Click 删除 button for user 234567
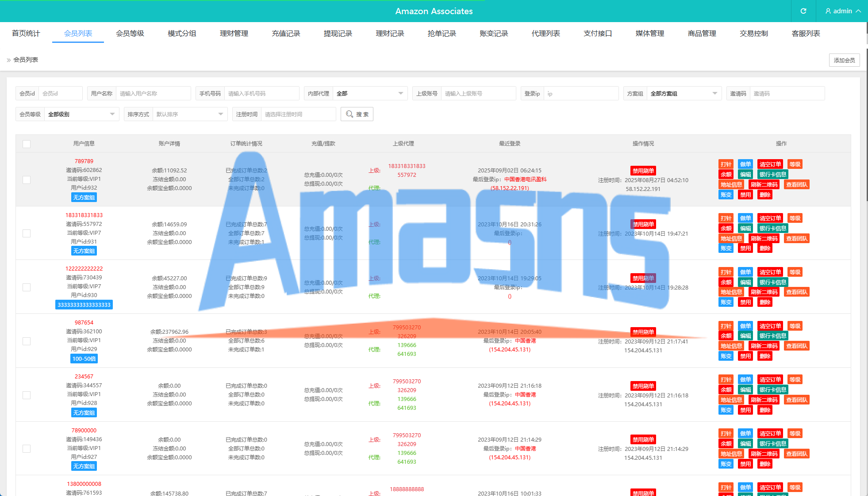This screenshot has height=496, width=868. [x=765, y=410]
